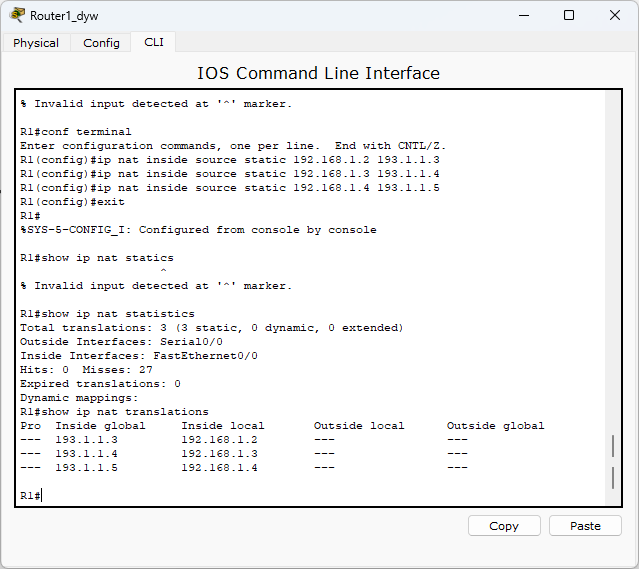Click inside global address 193.1.1.3 in table
The width and height of the screenshot is (639, 569).
point(86,440)
